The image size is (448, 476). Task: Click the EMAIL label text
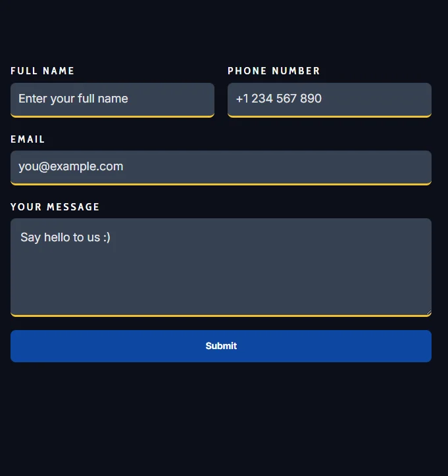(28, 139)
